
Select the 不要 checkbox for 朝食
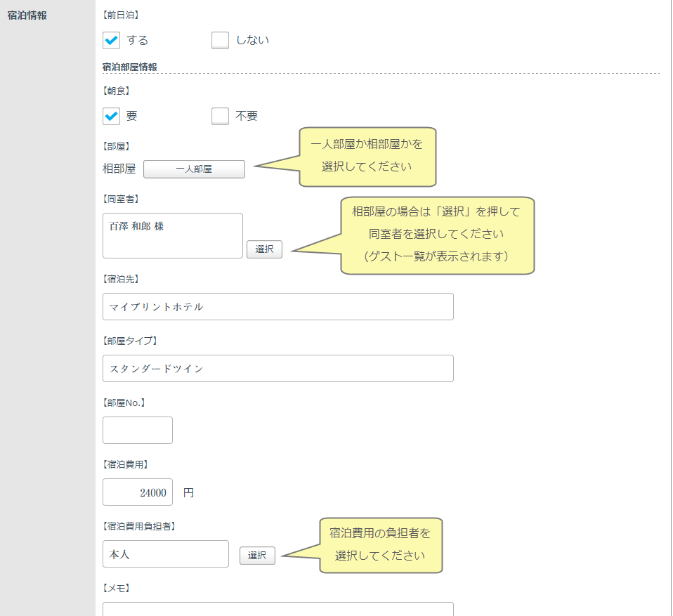click(x=221, y=116)
